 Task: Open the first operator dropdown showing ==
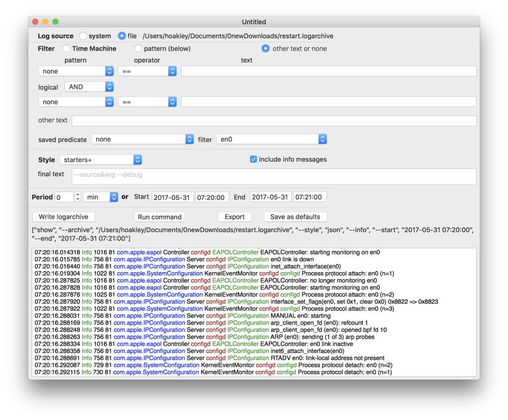pyautogui.click(x=147, y=71)
